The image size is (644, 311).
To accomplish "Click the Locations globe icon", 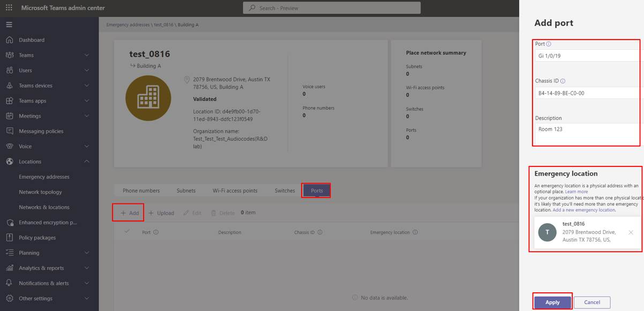I will pyautogui.click(x=10, y=162).
